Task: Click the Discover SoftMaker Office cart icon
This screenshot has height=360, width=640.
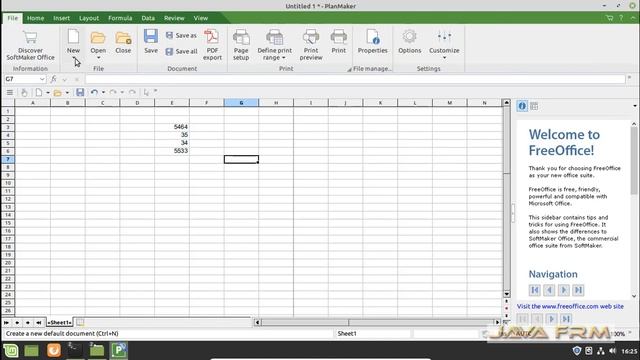Action: [x=30, y=37]
